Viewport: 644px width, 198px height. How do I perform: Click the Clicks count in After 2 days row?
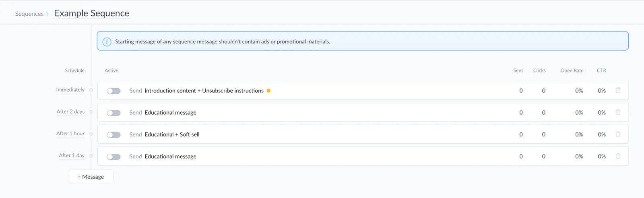point(543,113)
